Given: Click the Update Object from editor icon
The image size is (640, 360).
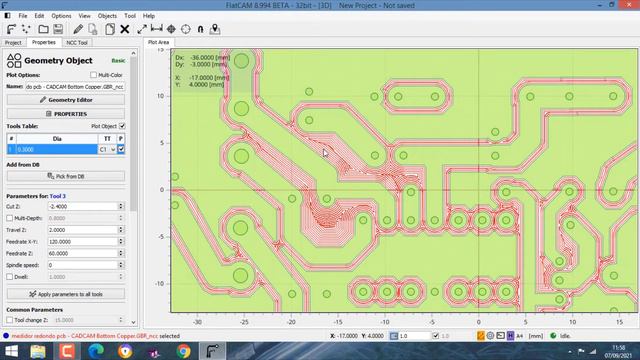Looking at the screenshot, I should pos(93,29).
